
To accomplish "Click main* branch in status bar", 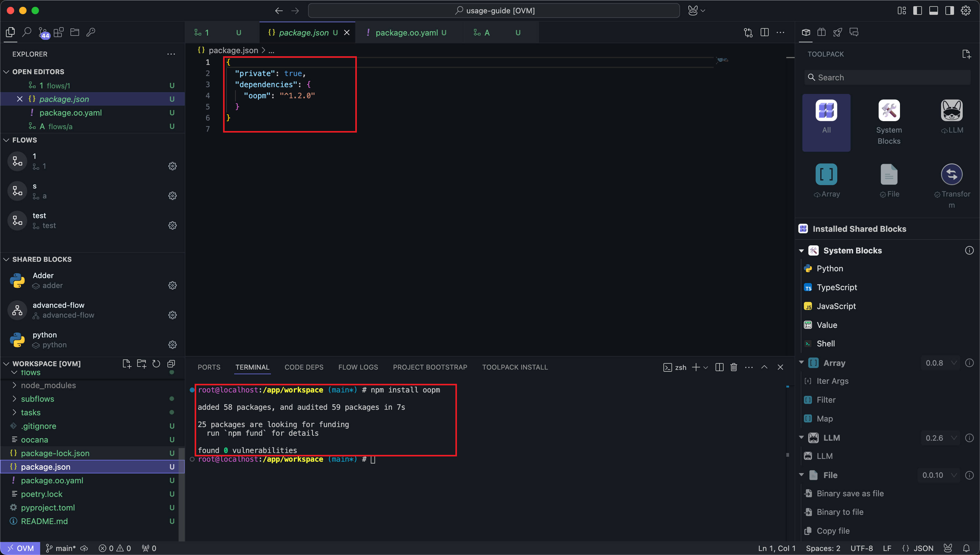I will pyautogui.click(x=65, y=548).
